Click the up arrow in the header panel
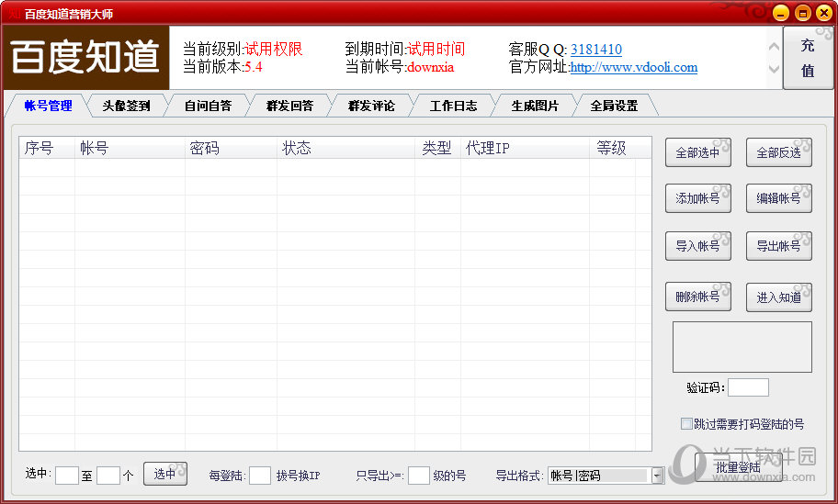The width and height of the screenshot is (838, 504). (774, 47)
